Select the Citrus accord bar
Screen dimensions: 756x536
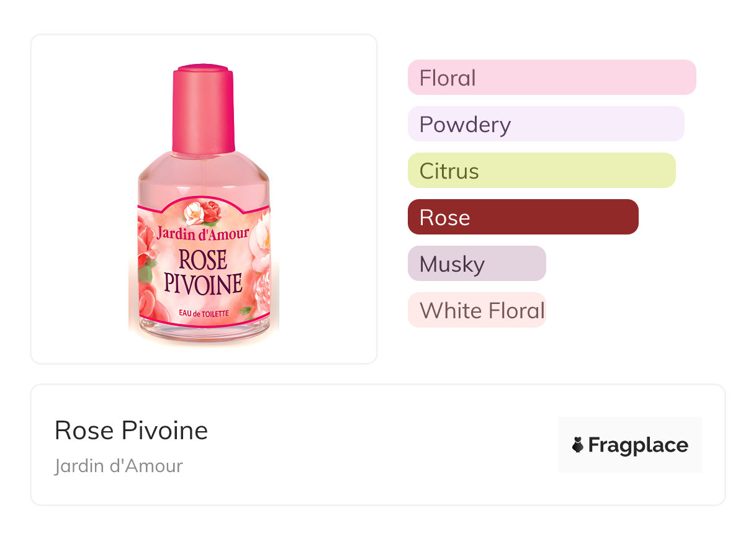pyautogui.click(x=541, y=171)
